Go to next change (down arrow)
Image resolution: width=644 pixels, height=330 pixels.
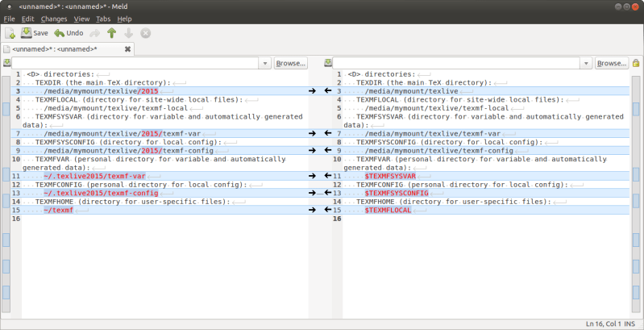pyautogui.click(x=128, y=33)
